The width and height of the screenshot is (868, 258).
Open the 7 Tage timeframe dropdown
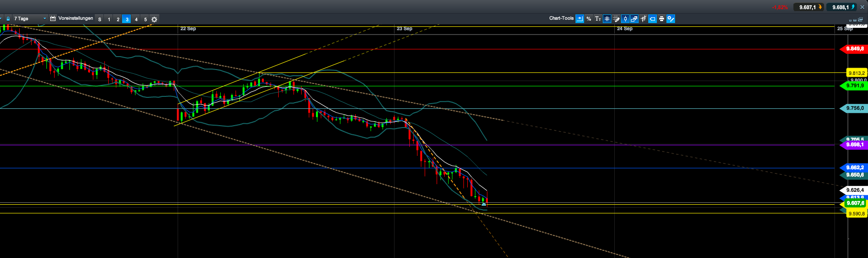coord(30,19)
